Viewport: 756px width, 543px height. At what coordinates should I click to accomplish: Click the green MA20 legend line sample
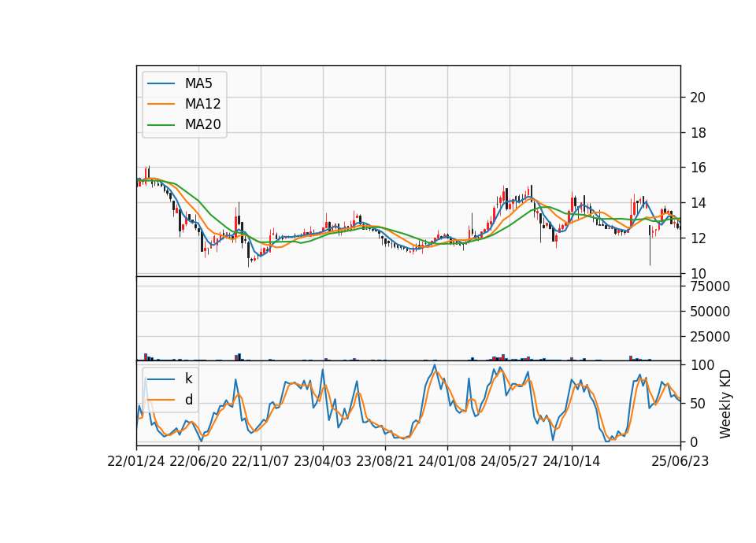(161, 125)
